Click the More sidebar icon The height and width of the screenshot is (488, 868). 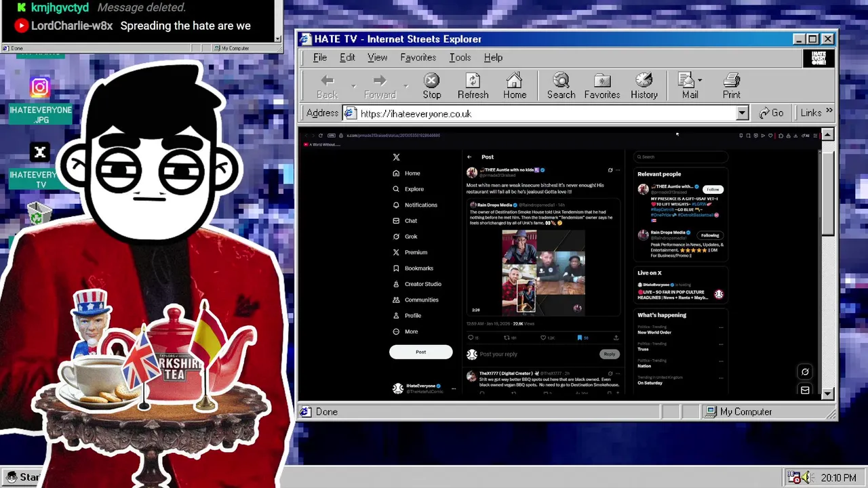pyautogui.click(x=396, y=331)
